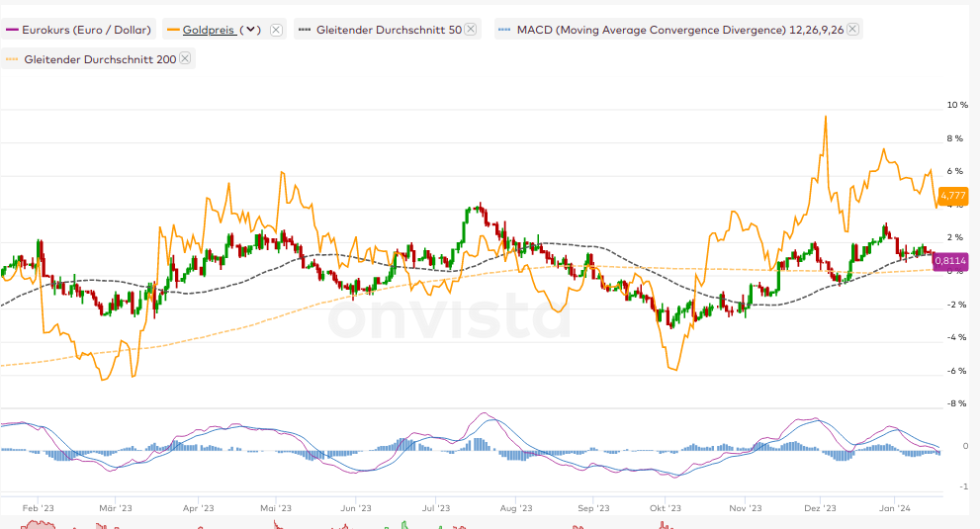
Task: Click the Mai '23 label on time axis
Action: tap(276, 508)
